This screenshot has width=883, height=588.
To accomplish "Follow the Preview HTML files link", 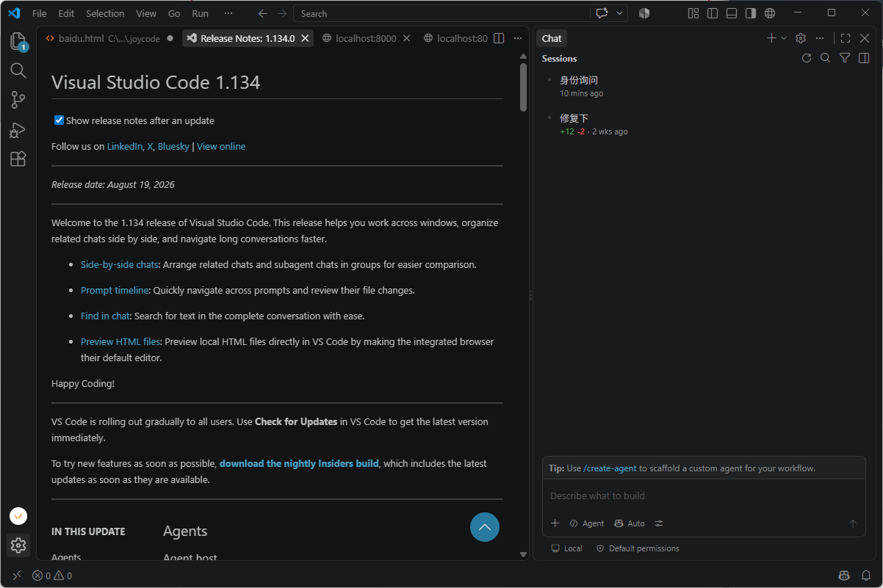I will coord(120,341).
